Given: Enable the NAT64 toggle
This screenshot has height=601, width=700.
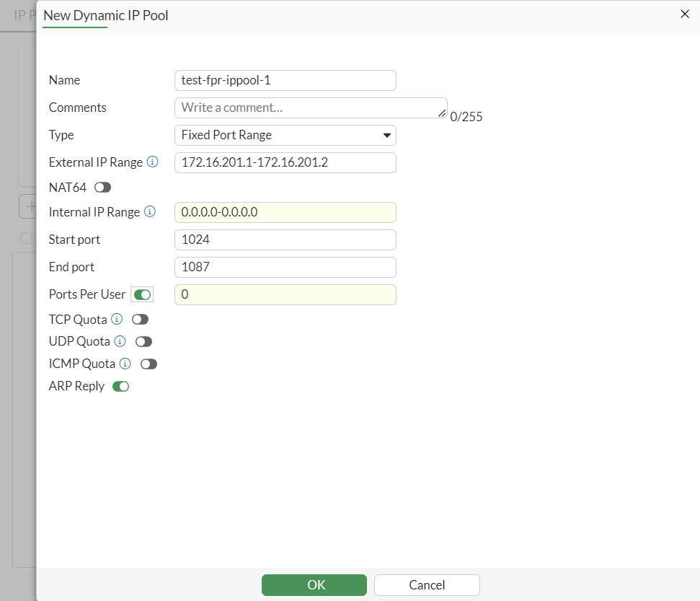Looking at the screenshot, I should click(102, 187).
